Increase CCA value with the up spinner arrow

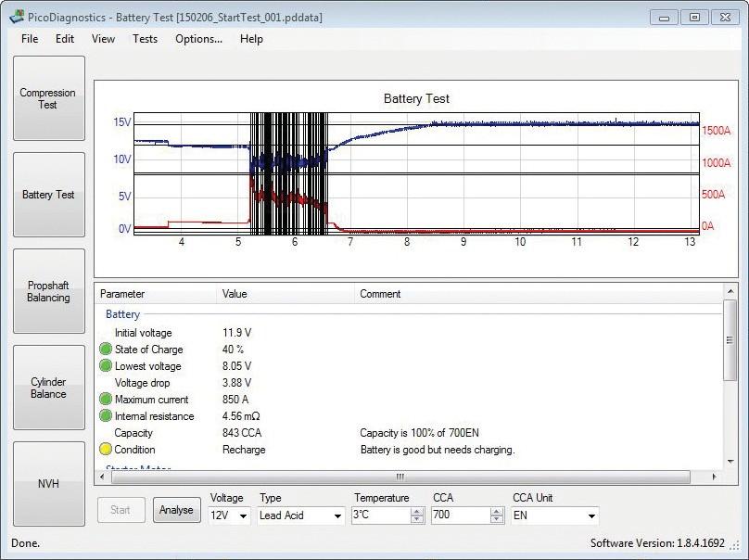497,511
